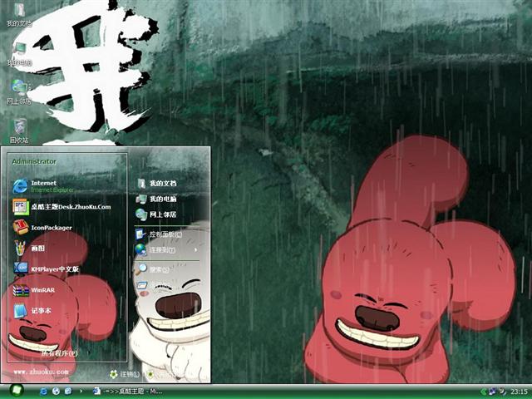Select the 回收站 recycle bin desktop icon

19,131
